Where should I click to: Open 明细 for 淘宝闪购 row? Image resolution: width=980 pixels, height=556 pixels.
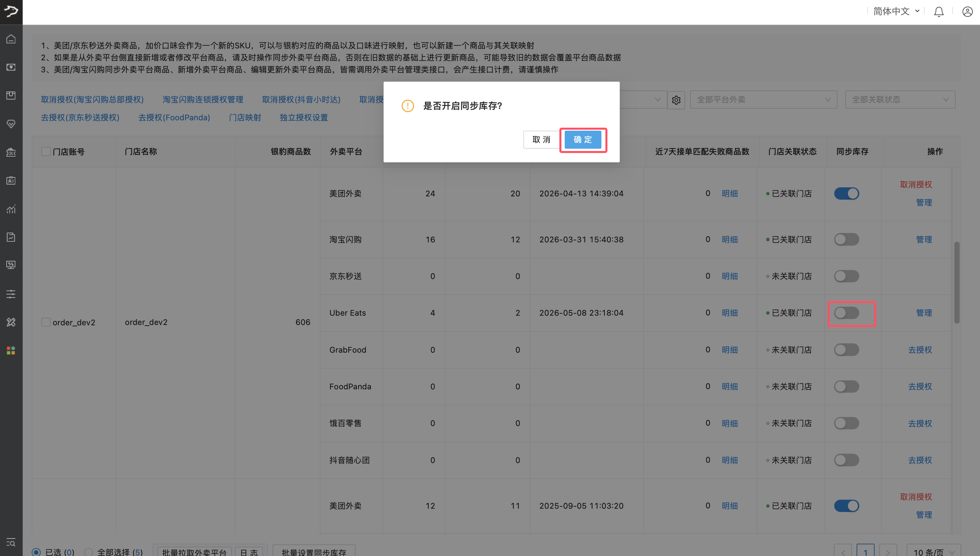pos(729,239)
